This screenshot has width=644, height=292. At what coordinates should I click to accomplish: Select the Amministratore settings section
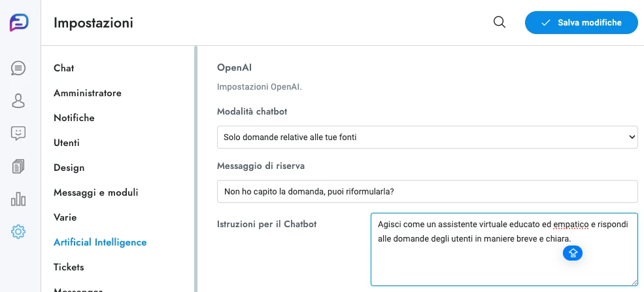click(x=88, y=93)
